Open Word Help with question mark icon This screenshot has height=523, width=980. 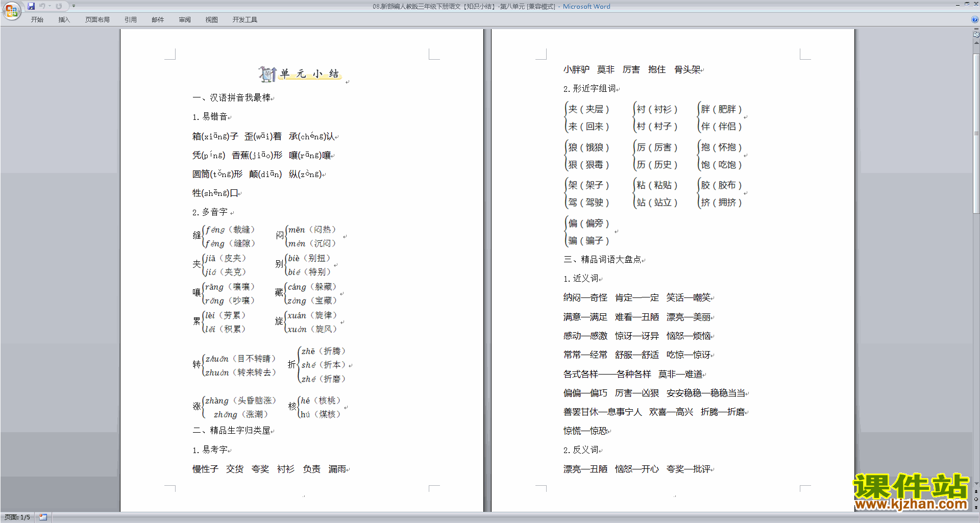point(975,20)
